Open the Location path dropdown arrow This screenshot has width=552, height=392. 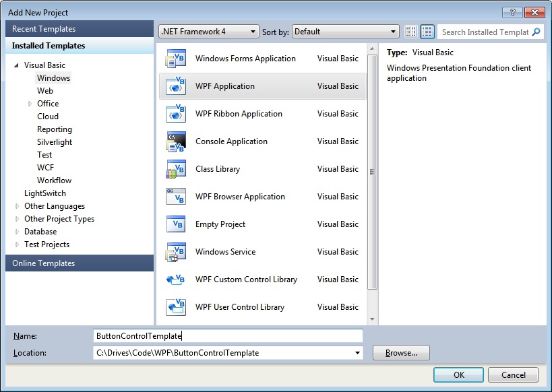click(x=357, y=352)
